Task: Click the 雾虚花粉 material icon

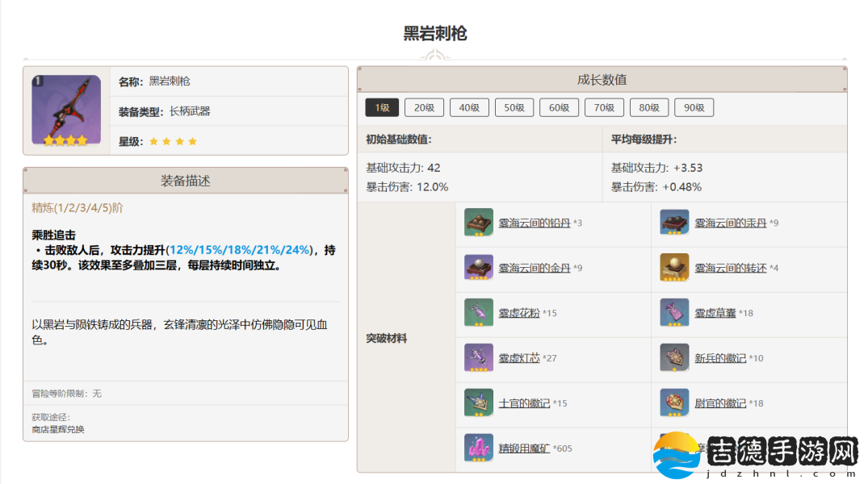Action: (x=478, y=313)
